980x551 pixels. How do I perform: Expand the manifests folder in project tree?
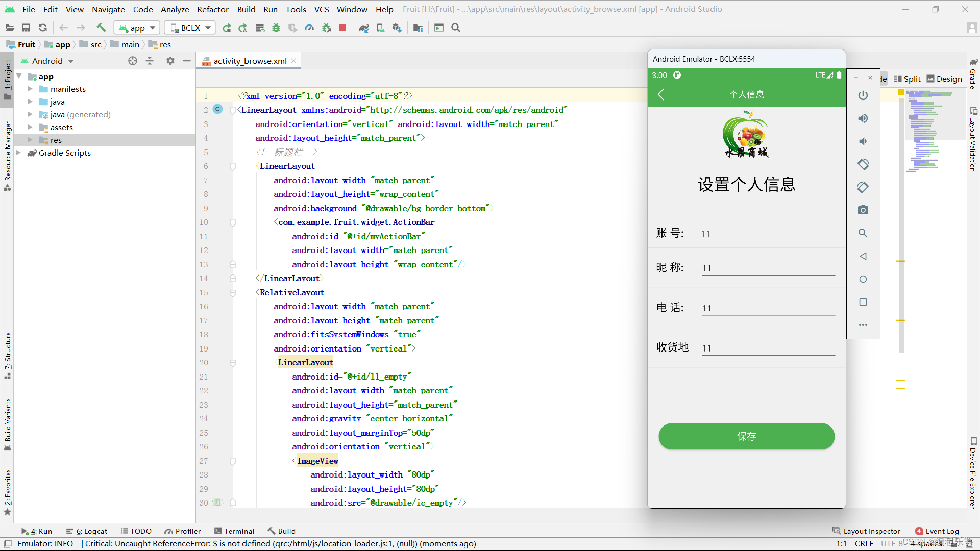30,89
